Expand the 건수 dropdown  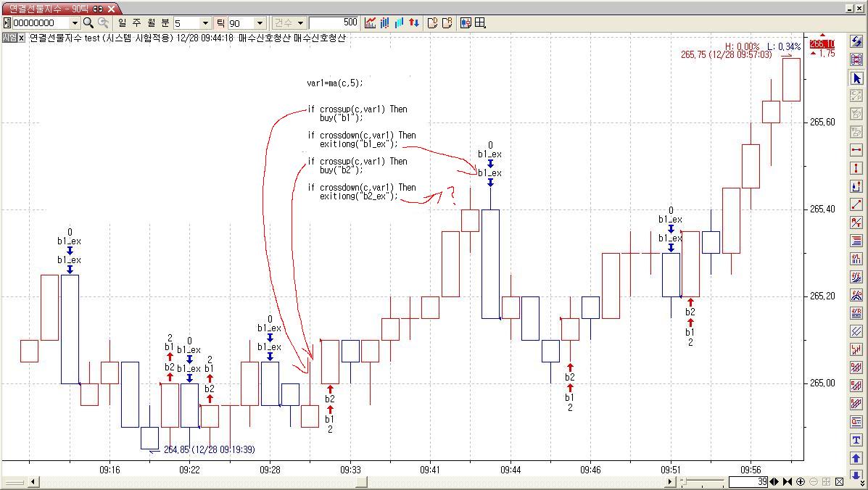pos(301,23)
